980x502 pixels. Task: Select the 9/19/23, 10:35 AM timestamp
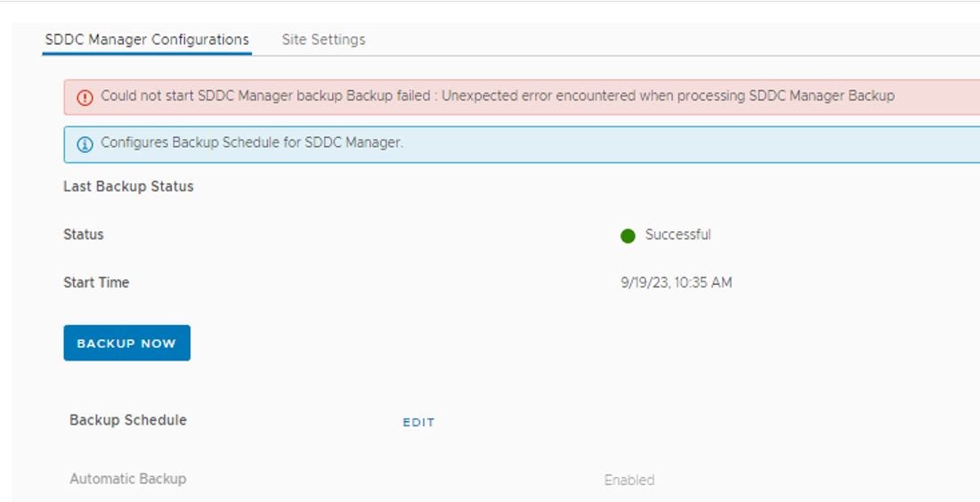[x=676, y=282]
